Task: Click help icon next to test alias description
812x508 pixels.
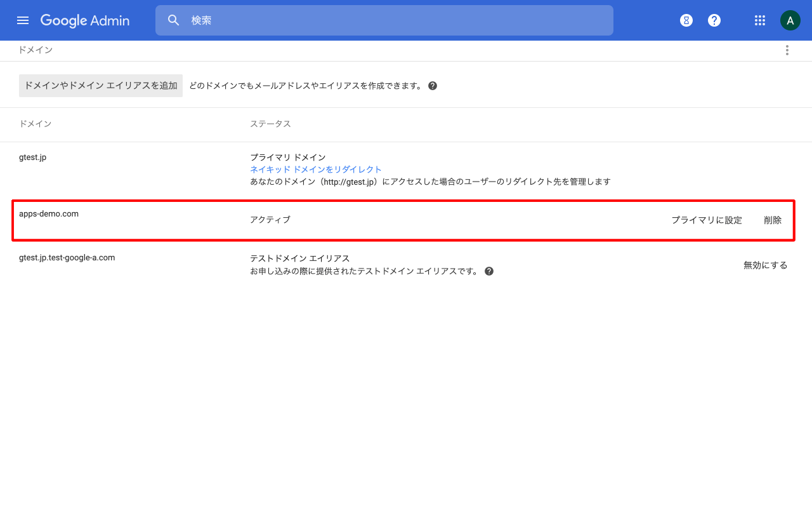Action: coord(489,271)
